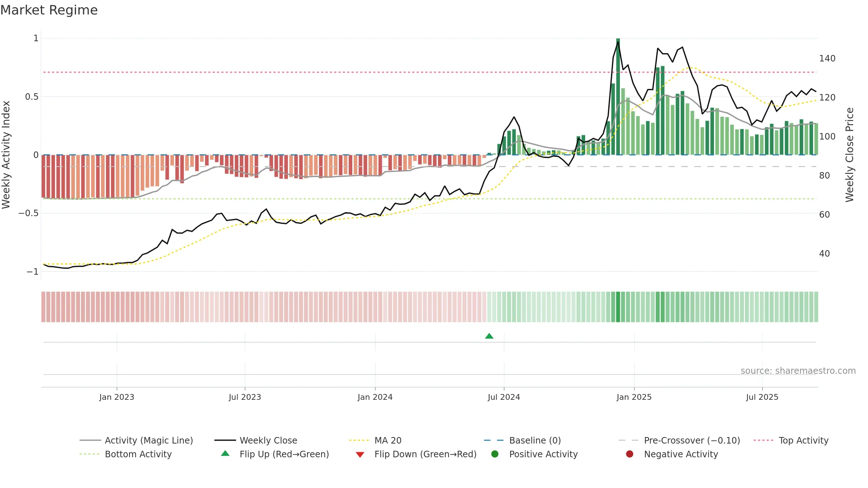
Task: Click the Jan 2025 x-axis label
Action: pos(634,397)
